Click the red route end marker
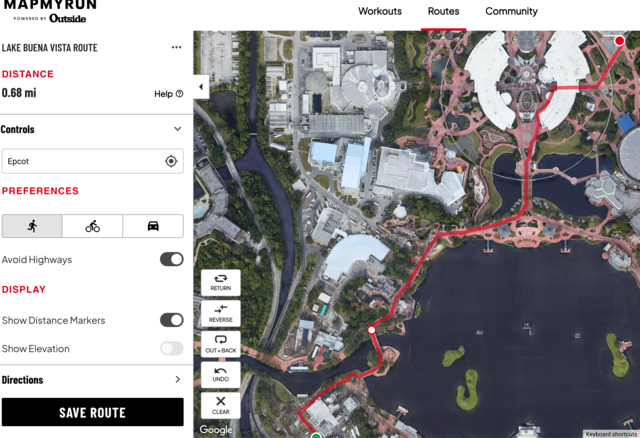Viewport: 640px width, 438px height. click(x=619, y=40)
